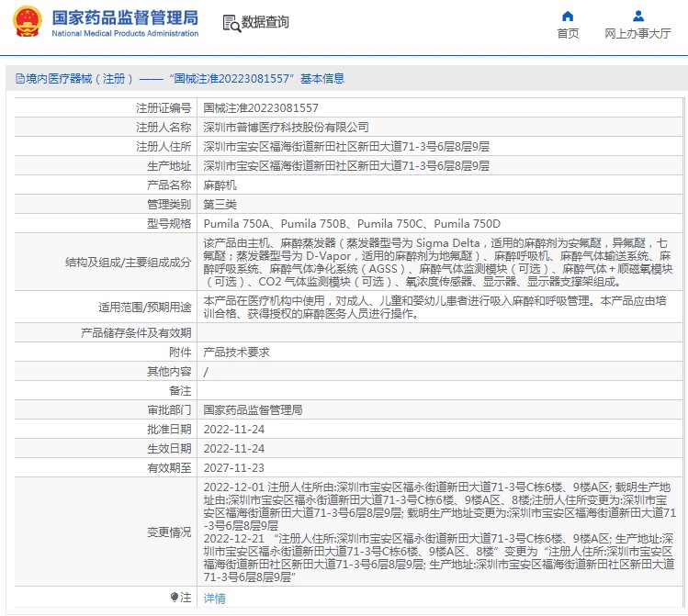Screen dimensions: 688x616
Task: Click the 生产地址 address value
Action: 346,166
